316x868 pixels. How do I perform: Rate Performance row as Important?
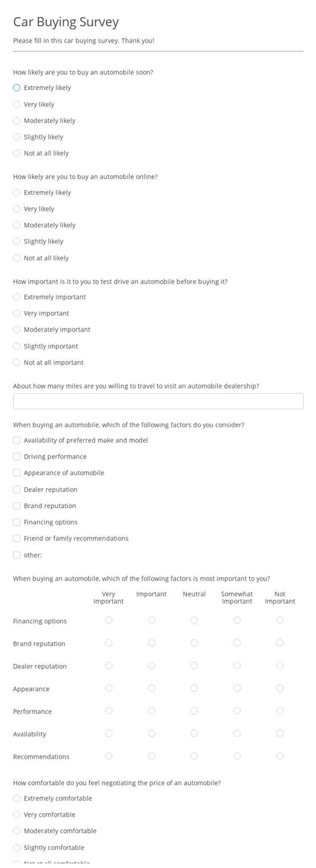(x=151, y=711)
